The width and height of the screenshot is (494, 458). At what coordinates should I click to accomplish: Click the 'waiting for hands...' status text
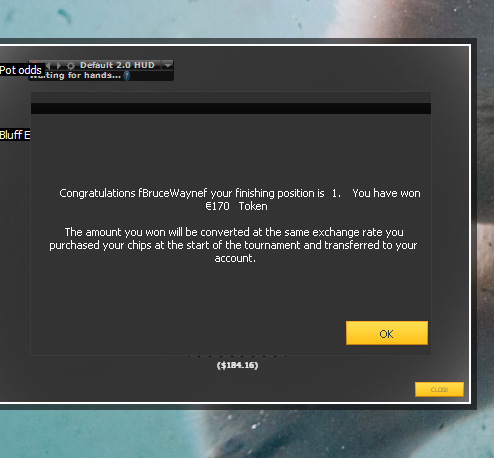(x=75, y=76)
